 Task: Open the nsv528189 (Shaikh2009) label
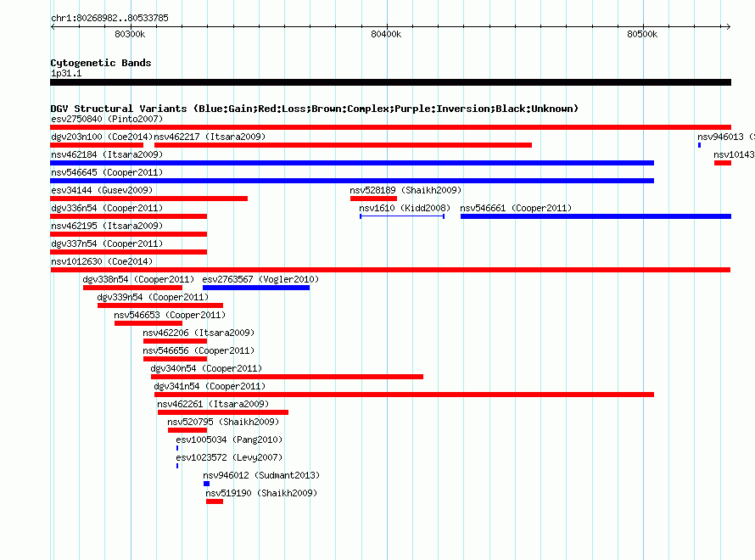point(405,190)
